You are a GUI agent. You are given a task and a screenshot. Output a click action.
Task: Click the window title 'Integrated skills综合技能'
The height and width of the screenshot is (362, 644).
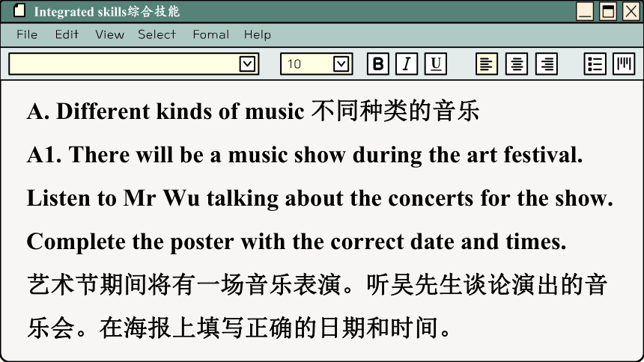pos(107,11)
